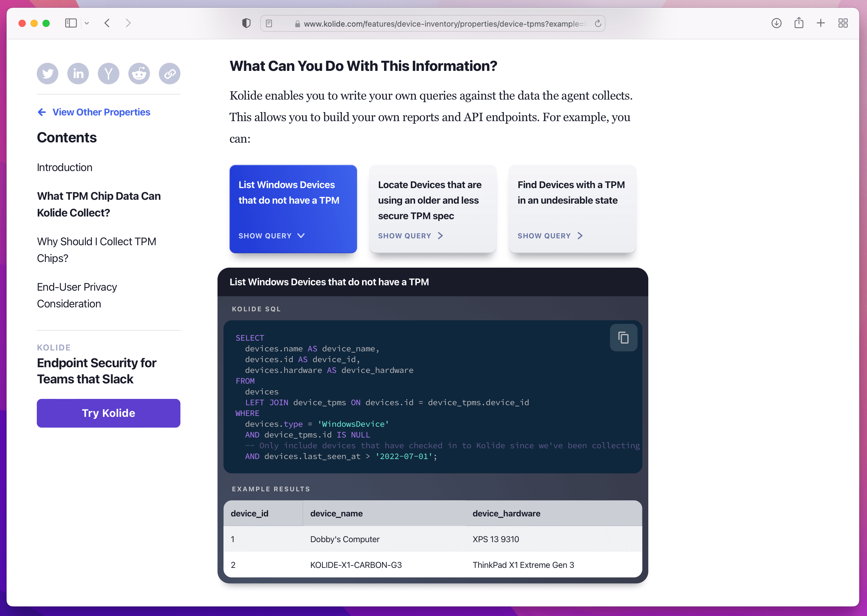Expand older TPM spec query card

point(410,236)
